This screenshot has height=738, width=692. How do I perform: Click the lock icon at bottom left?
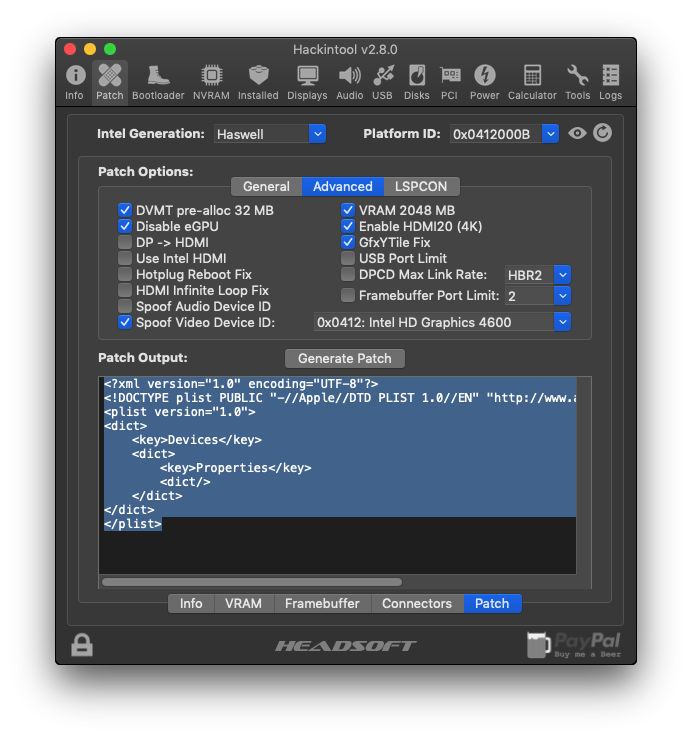tap(82, 645)
